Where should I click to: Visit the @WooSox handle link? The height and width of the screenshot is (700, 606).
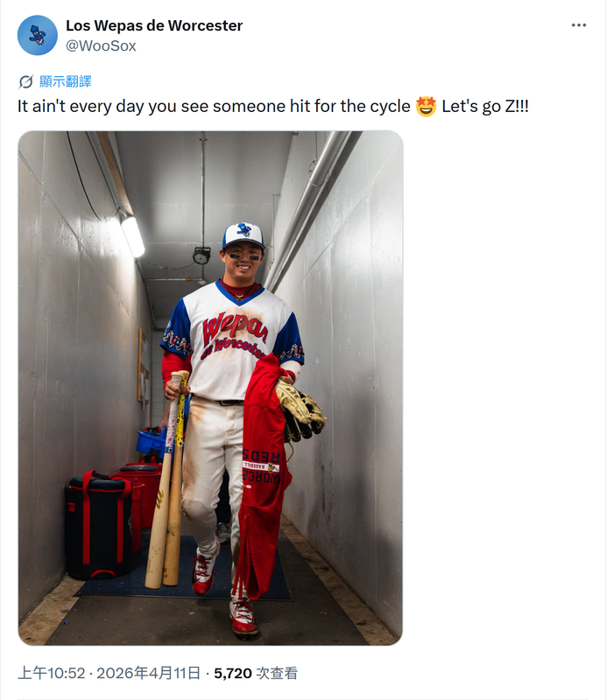point(101,45)
